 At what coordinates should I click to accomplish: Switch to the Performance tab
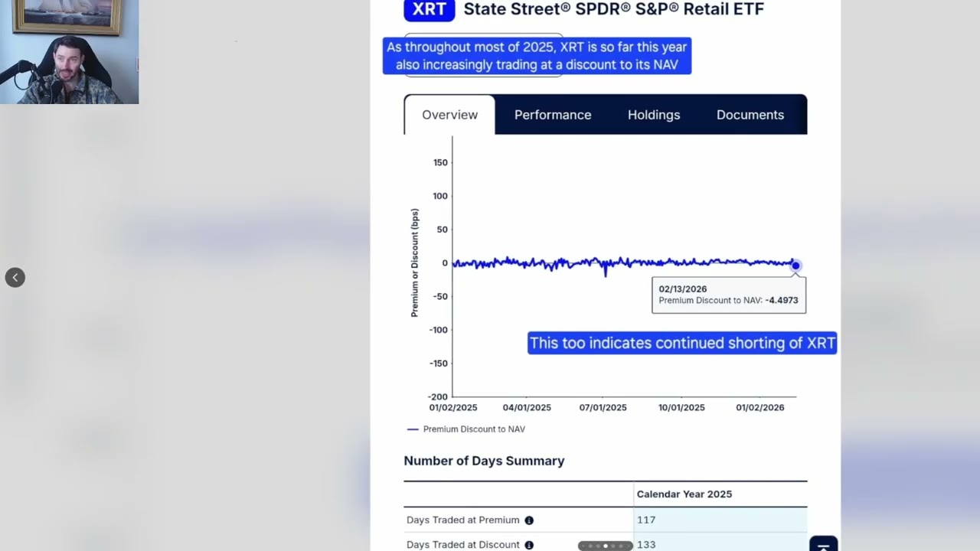[553, 115]
